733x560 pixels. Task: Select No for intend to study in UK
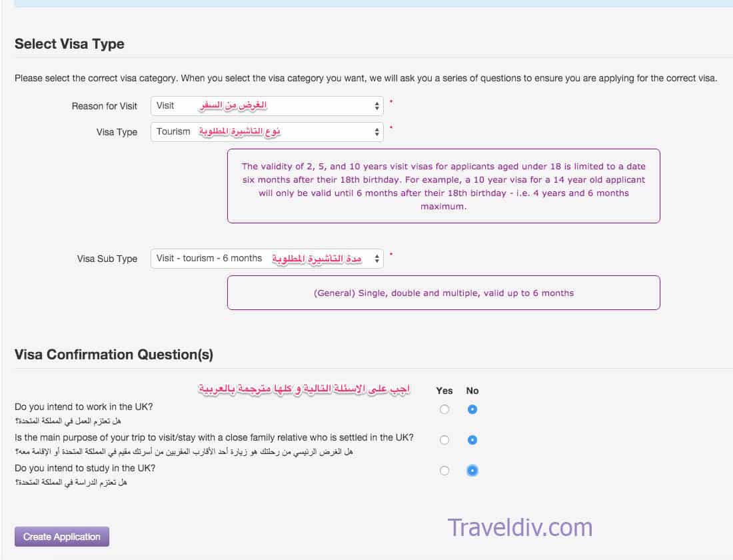click(x=472, y=471)
